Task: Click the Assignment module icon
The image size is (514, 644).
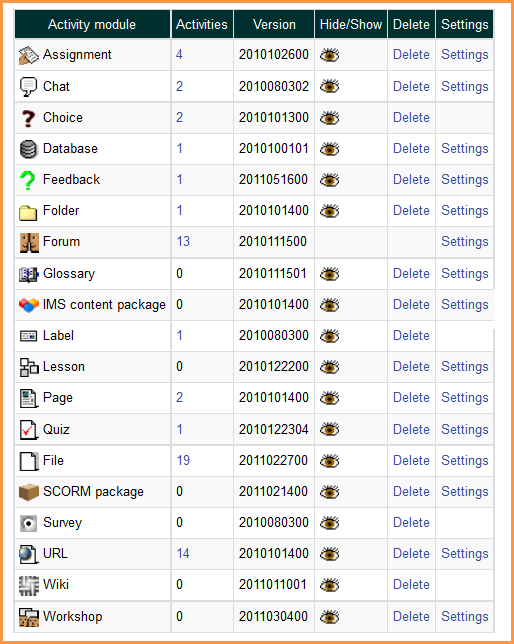Action: [x=29, y=55]
